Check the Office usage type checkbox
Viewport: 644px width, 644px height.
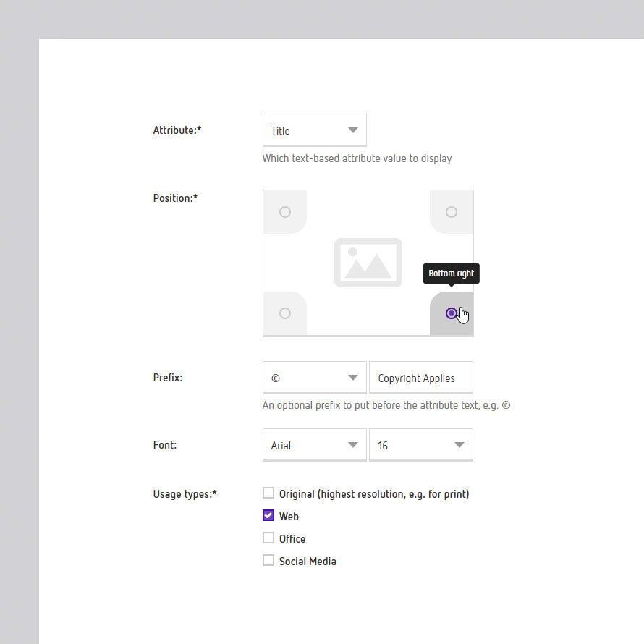(268, 538)
